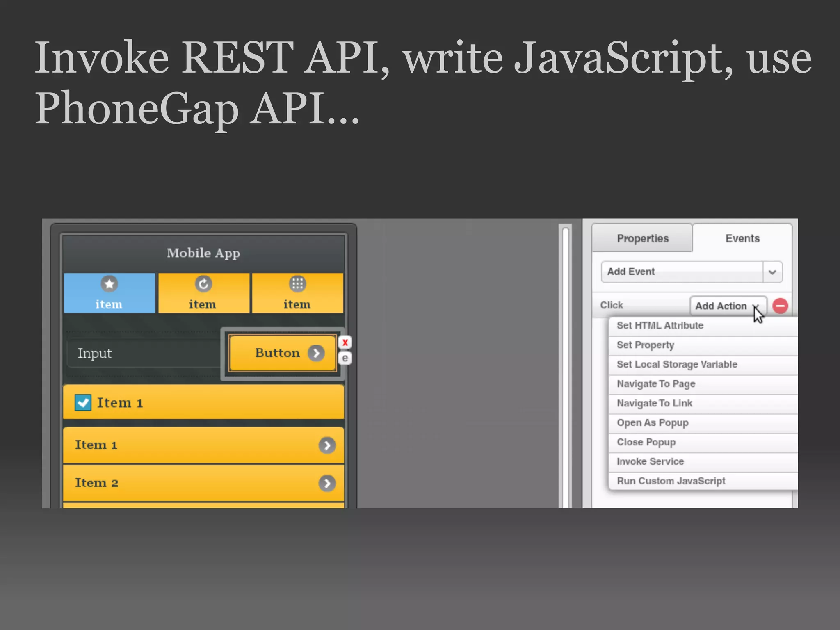Choose Set Property action
Screen dimensions: 840x630
703,345
